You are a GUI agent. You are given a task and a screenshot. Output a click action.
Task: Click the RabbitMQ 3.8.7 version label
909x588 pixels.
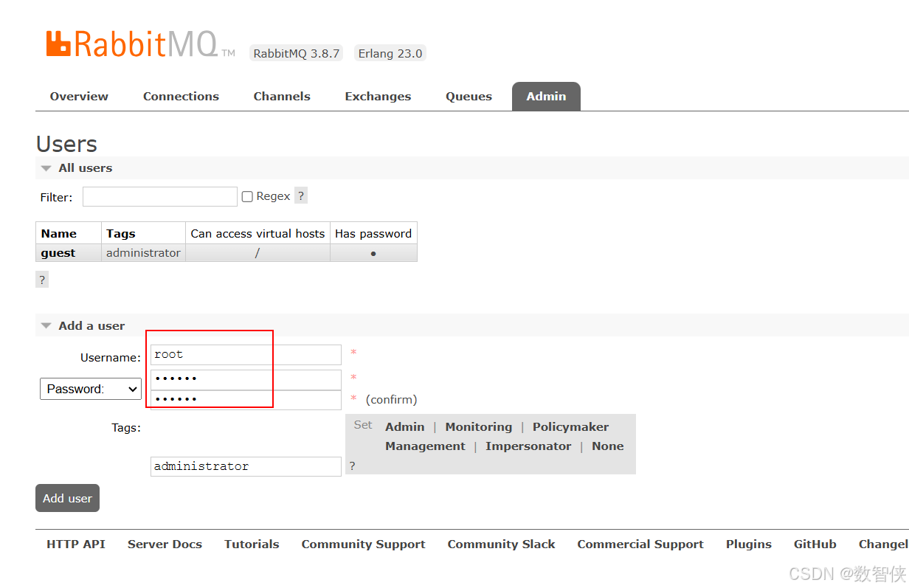[x=296, y=53]
